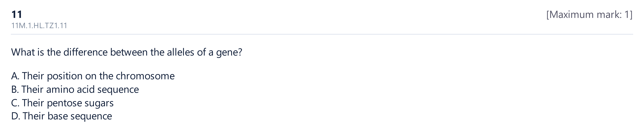Click the alleles question text

pos(127,52)
